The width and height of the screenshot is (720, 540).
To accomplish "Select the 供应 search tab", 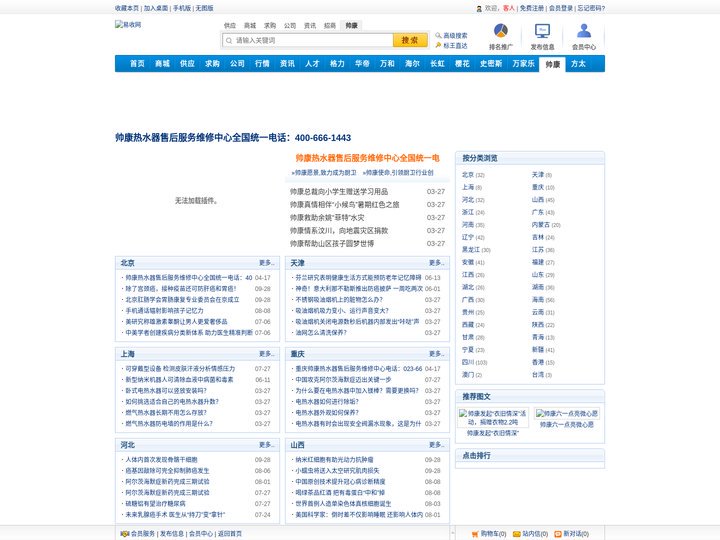I will click(x=230, y=26).
